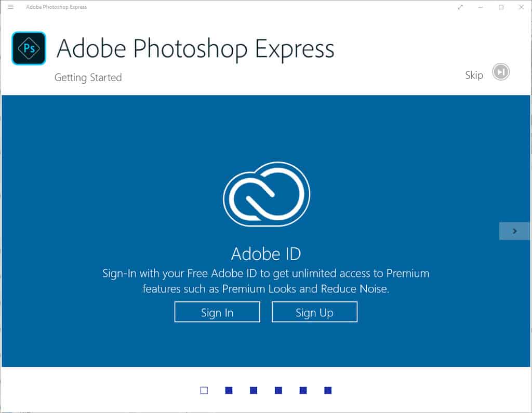Click the Skip text link
The image size is (532, 413).
[x=474, y=75]
